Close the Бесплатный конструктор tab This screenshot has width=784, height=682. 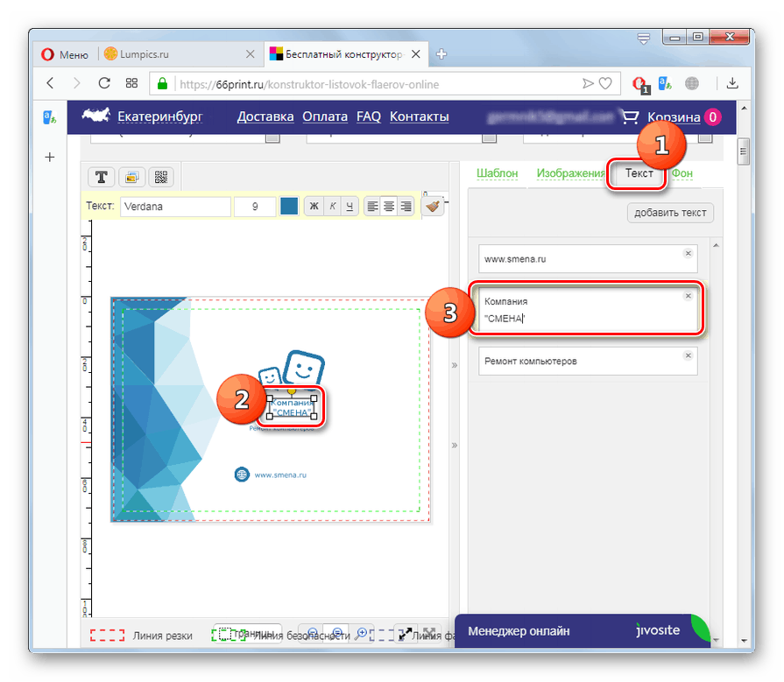point(416,54)
